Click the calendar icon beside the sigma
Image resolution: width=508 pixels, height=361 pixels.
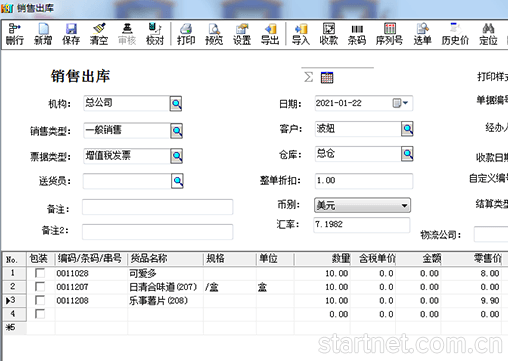click(327, 77)
